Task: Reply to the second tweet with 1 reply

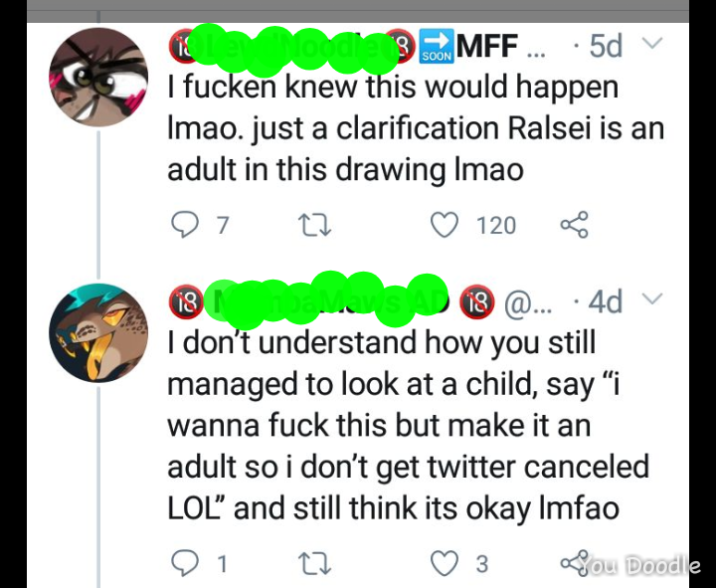Action: 183,563
